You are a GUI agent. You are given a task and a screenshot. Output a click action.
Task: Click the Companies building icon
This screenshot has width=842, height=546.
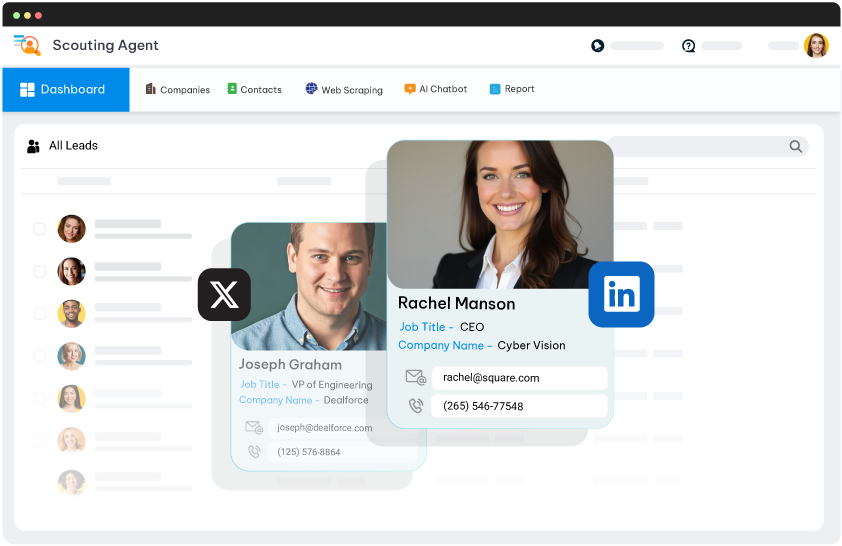150,89
